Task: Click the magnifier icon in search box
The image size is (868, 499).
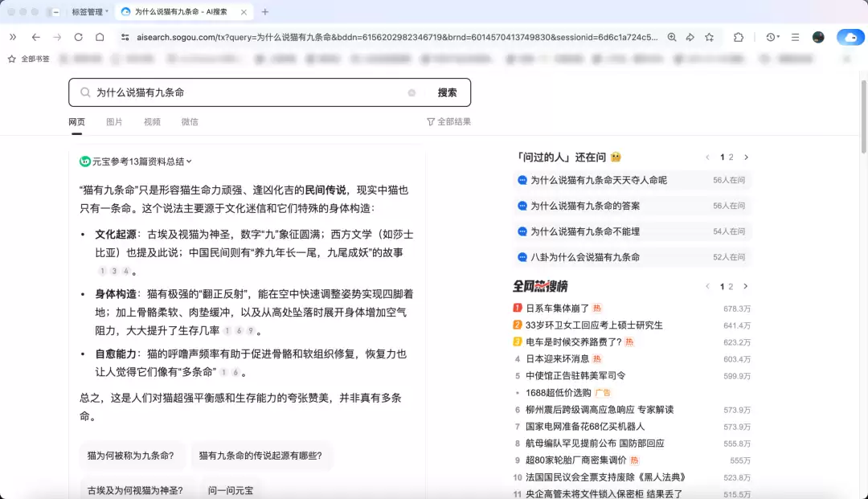Action: 84,92
